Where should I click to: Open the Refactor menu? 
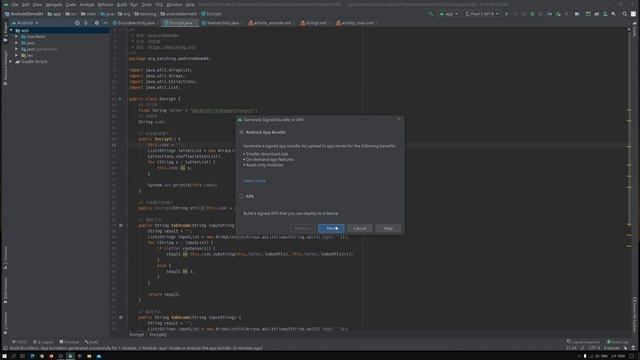click(105, 4)
